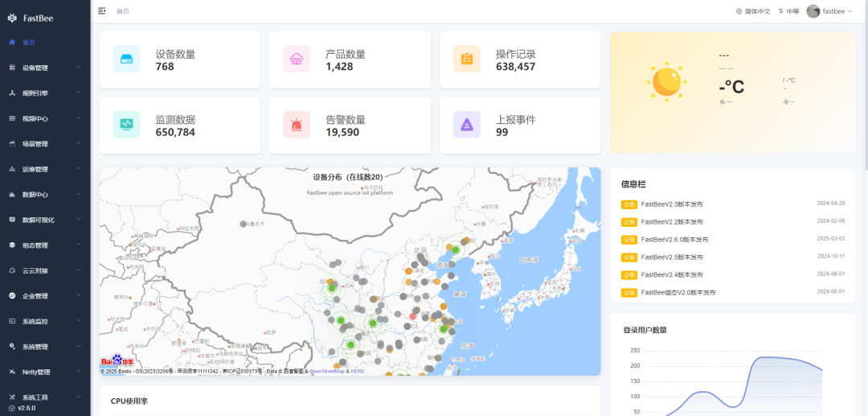Click the 设备数量 device count icon

[x=127, y=60]
